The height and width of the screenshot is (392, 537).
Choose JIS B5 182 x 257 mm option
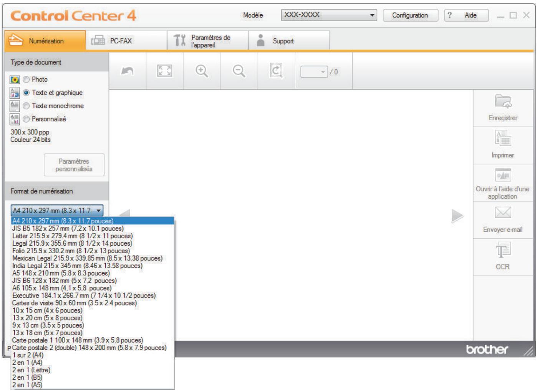tap(93, 228)
